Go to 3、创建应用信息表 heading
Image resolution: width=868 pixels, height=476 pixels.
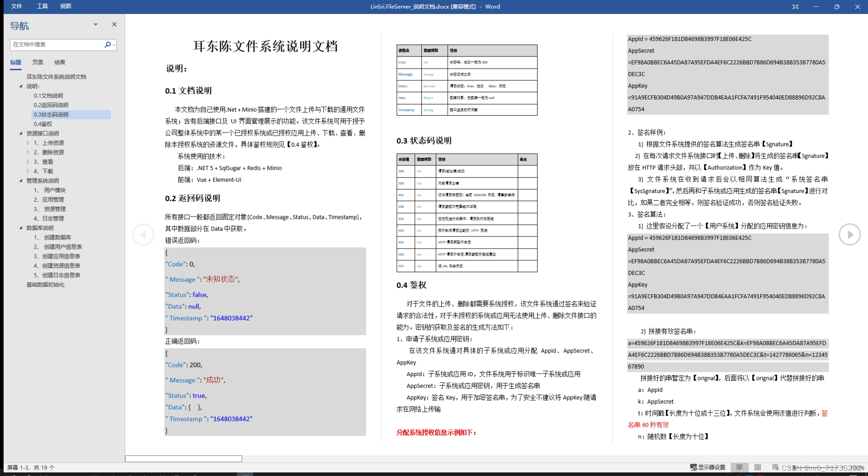(x=57, y=256)
